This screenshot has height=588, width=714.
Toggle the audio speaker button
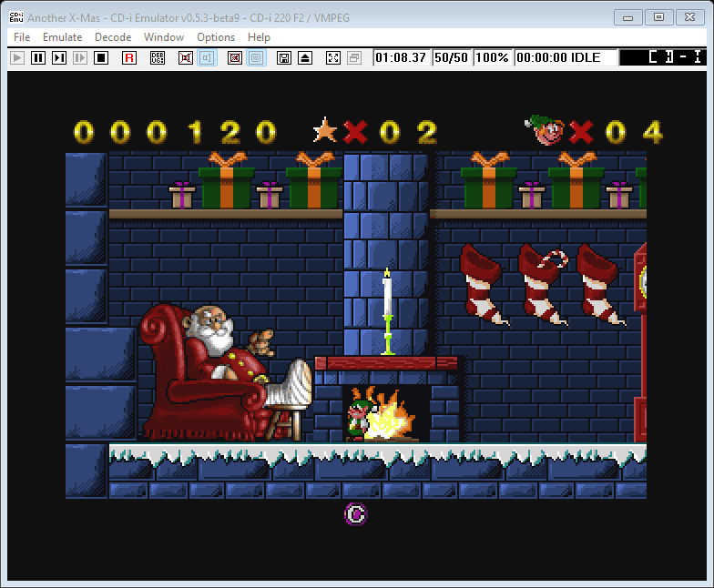pos(207,57)
